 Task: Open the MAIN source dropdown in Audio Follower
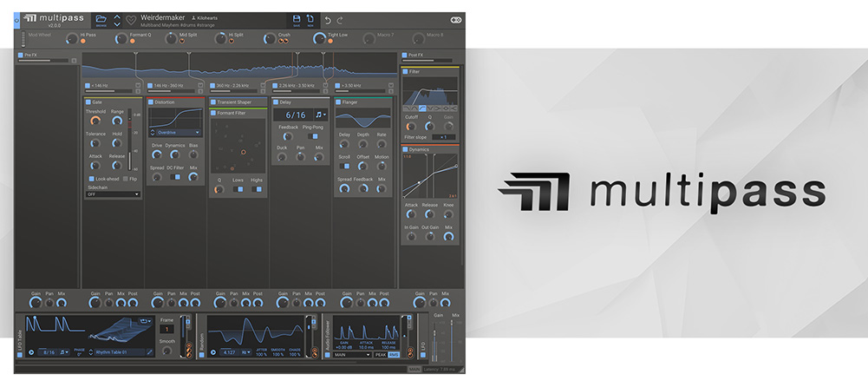(x=354, y=354)
